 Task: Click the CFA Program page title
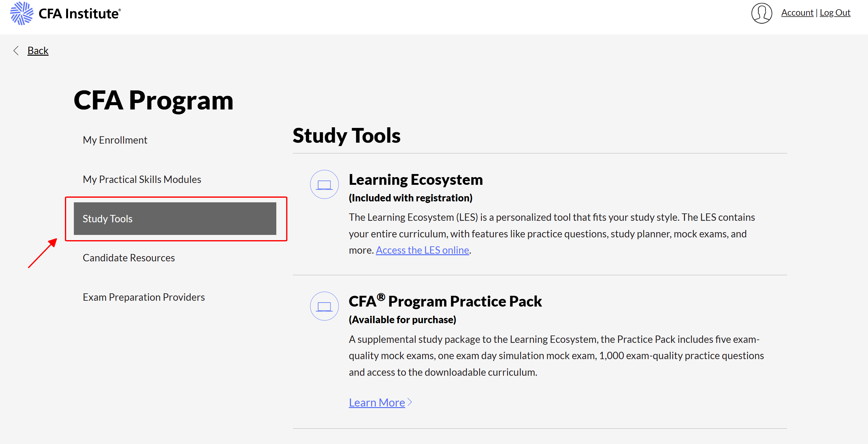[153, 100]
